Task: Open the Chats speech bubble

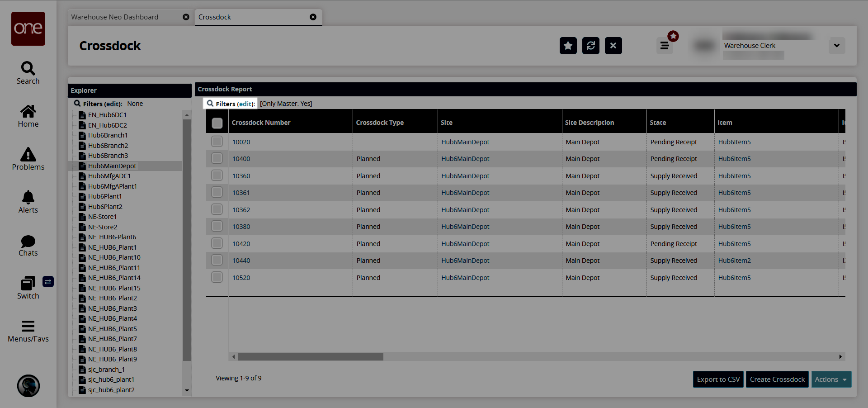Action: pos(28,245)
